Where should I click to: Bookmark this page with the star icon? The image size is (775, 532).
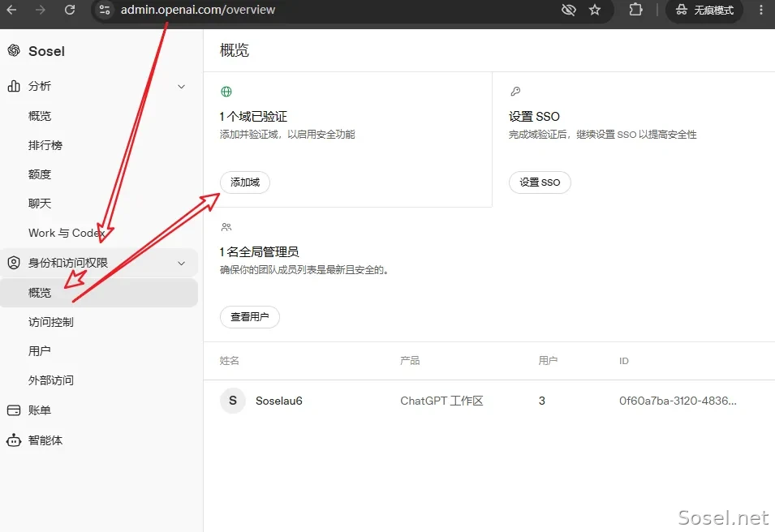point(595,10)
